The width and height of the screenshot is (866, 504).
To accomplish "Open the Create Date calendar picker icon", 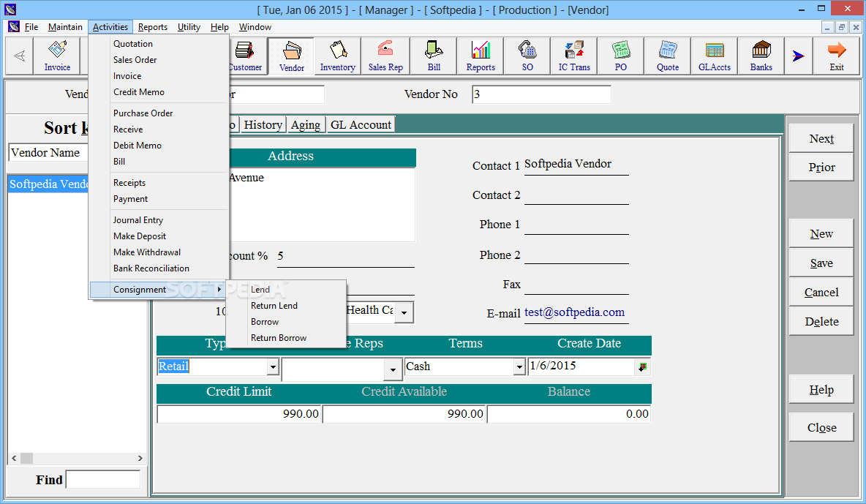I will click(x=642, y=366).
